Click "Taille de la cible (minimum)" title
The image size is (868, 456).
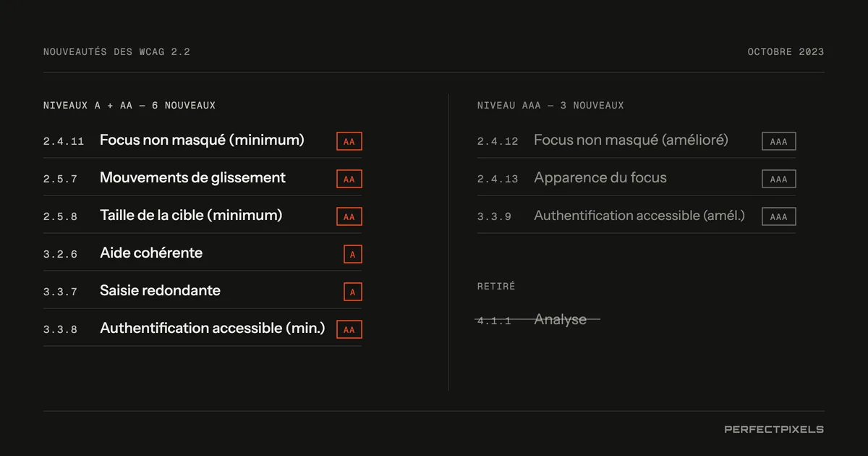point(191,216)
